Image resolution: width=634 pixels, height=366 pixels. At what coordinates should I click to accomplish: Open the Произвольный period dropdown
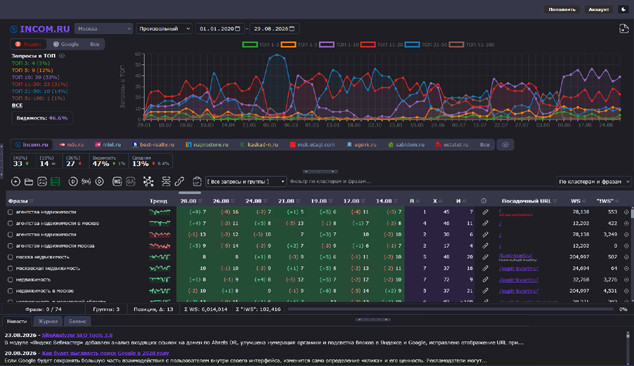(164, 29)
